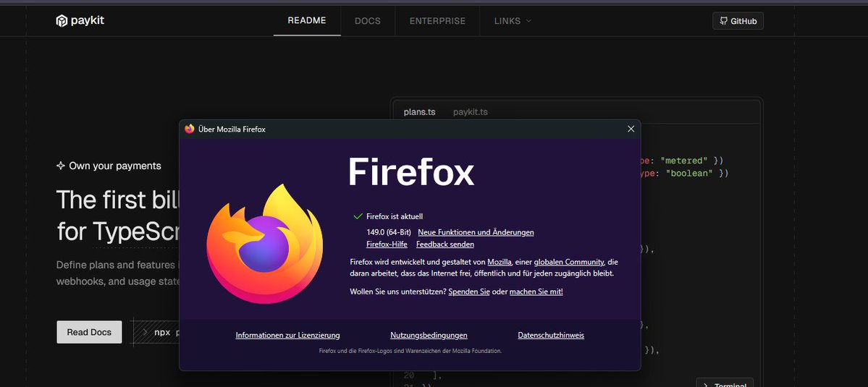Click the paykit logo in header
Screen dimensions: 868x387
click(x=80, y=21)
